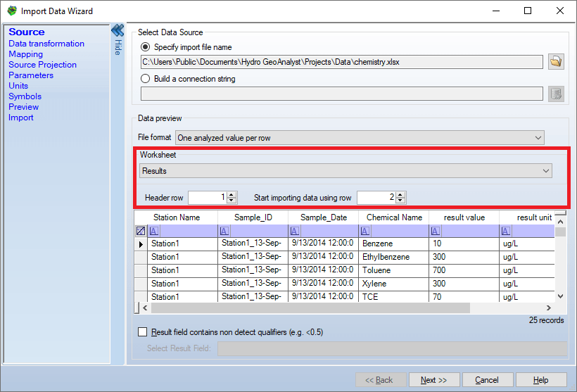This screenshot has width=577, height=392.
Task: Go to the Source step
Action: click(27, 32)
